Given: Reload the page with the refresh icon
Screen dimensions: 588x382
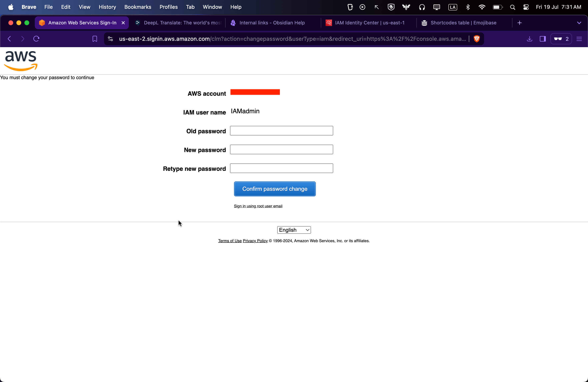Looking at the screenshot, I should coord(36,39).
